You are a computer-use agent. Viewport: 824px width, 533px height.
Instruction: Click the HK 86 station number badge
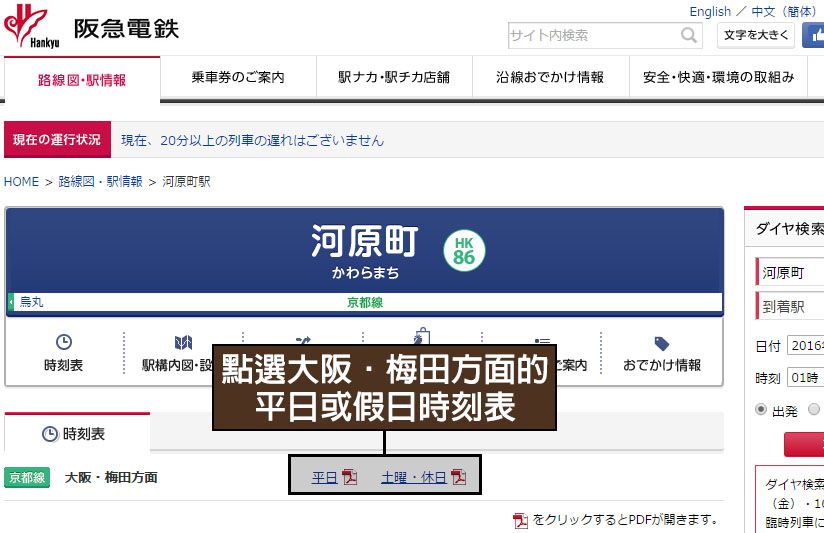tap(464, 251)
